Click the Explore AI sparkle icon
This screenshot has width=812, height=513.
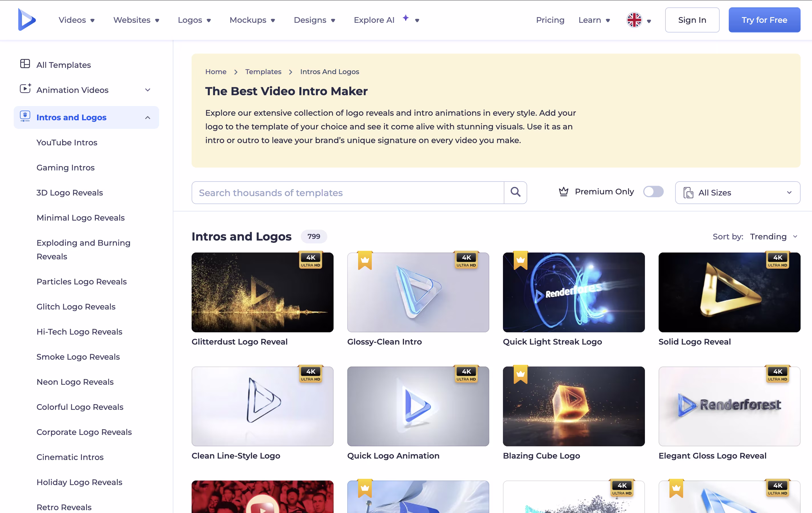pos(406,17)
